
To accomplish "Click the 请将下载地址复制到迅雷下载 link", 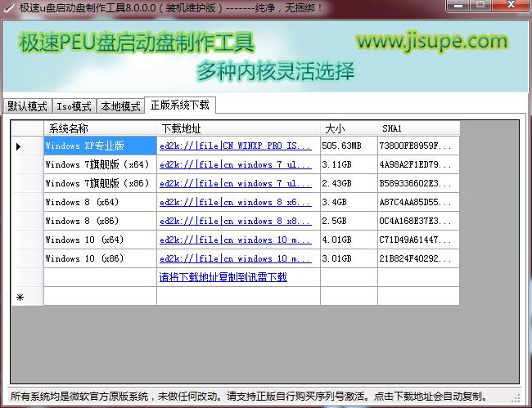I will [223, 277].
